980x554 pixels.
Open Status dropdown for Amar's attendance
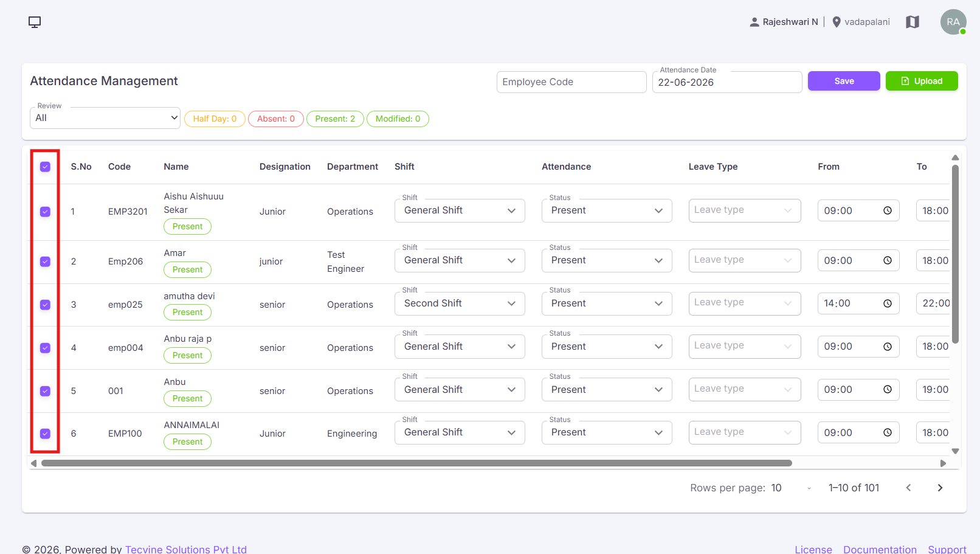(607, 260)
